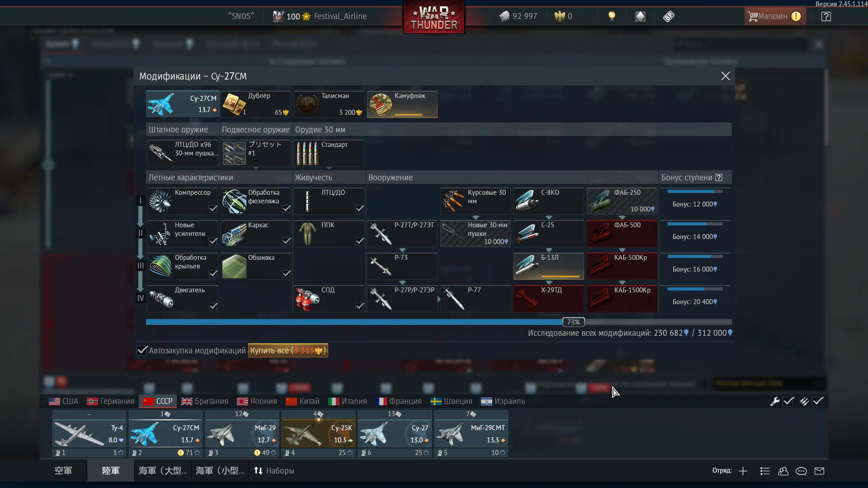
Task: Toggle auto-repair checkbox next to wrench icon
Action: tap(788, 401)
